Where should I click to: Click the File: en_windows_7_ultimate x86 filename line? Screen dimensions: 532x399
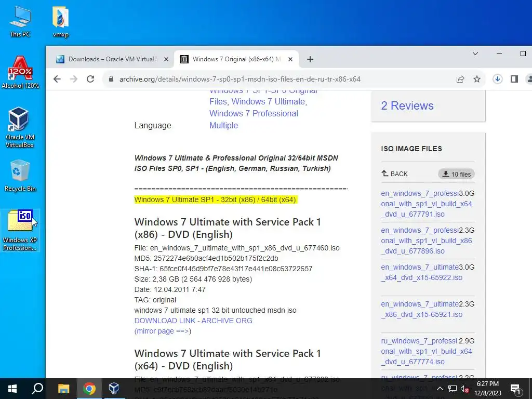[x=237, y=248]
